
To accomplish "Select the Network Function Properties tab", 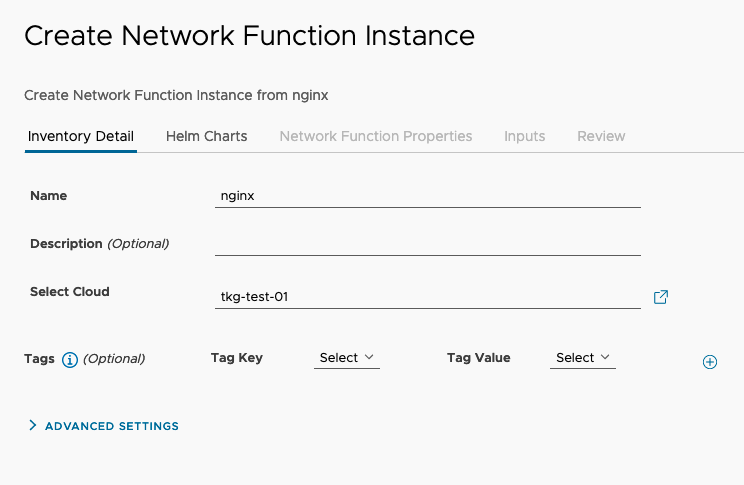I will pos(376,137).
